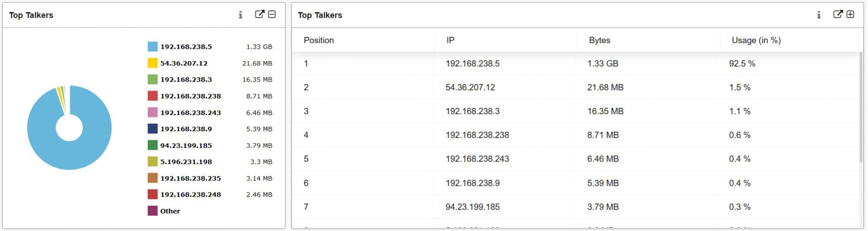Click the table's vertical scrollbar
The image size is (868, 231).
(x=861, y=107)
